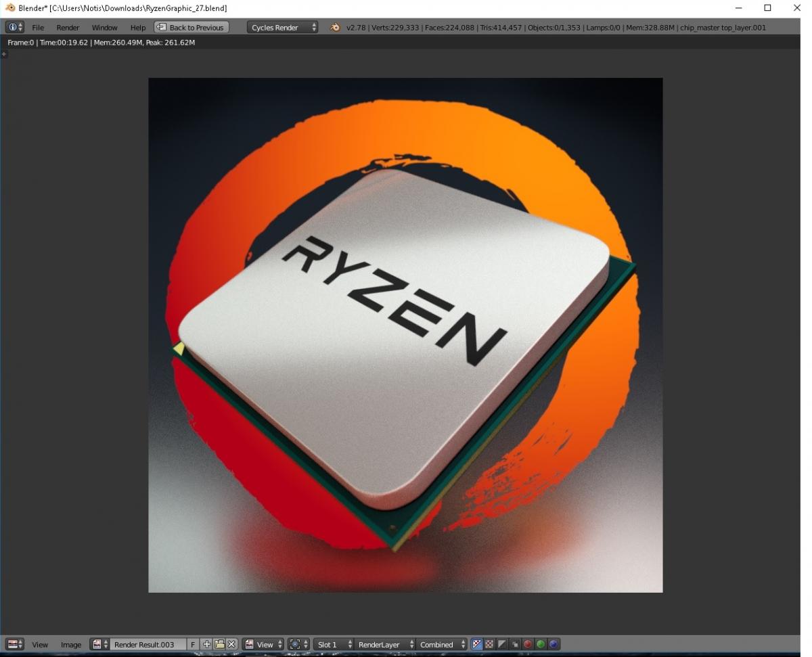
Task: Unlink the image with X icon
Action: [x=231, y=645]
